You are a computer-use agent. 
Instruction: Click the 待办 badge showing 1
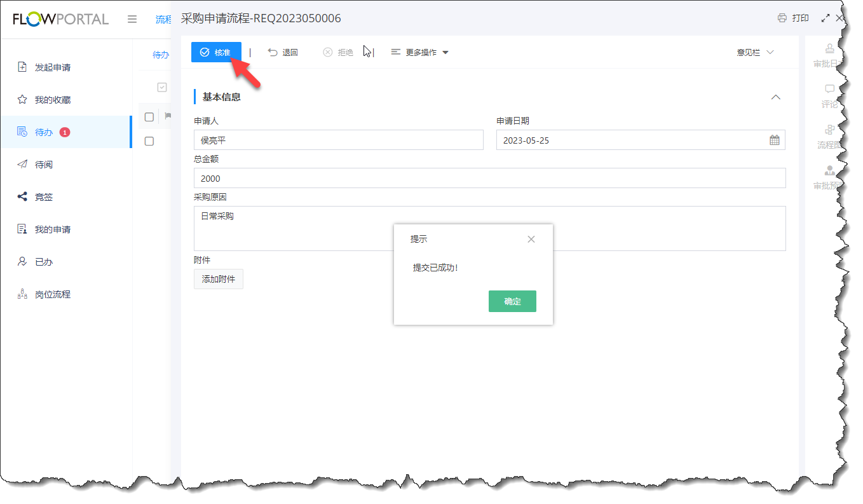click(65, 132)
